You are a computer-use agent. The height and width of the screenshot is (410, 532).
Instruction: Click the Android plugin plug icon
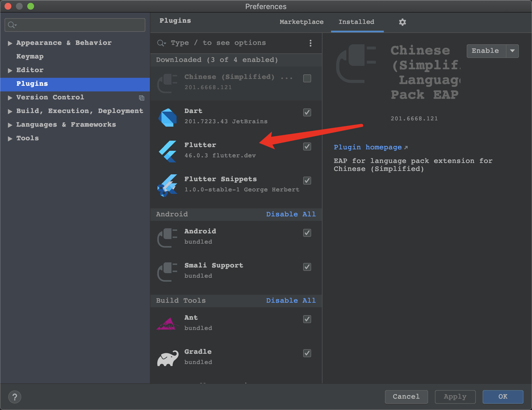coord(167,238)
